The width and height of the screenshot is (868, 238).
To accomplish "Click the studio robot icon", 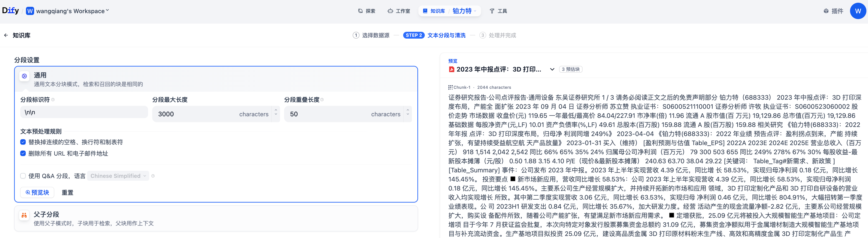I will pos(390,11).
